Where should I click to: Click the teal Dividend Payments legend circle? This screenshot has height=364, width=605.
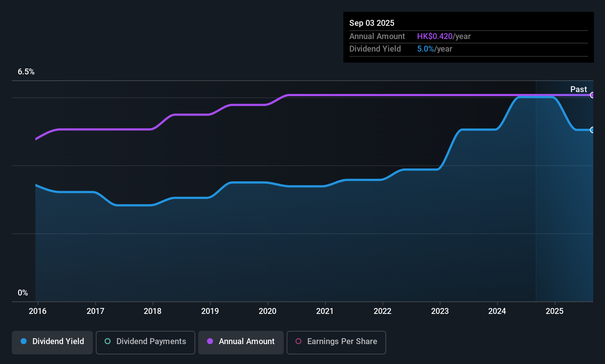coord(108,342)
